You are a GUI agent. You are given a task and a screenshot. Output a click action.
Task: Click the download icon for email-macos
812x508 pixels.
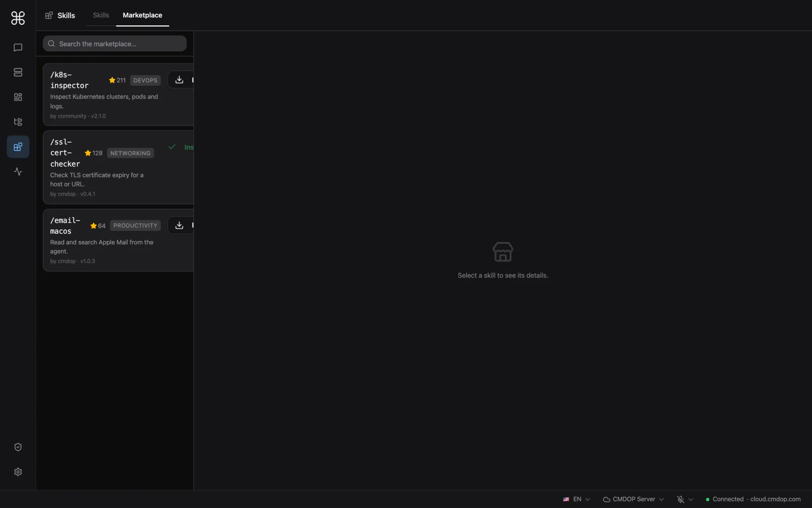179,225
